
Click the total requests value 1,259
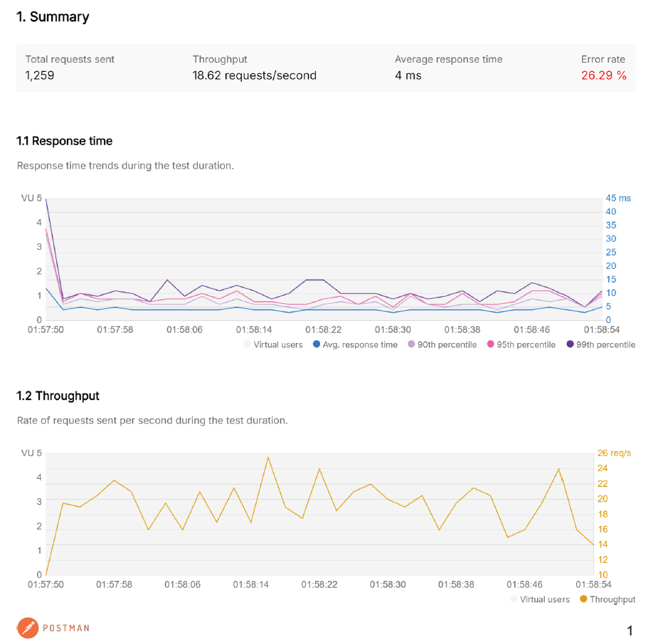40,75
